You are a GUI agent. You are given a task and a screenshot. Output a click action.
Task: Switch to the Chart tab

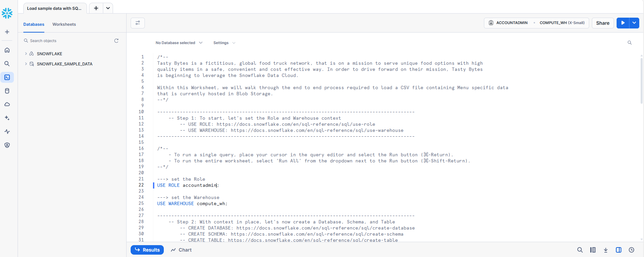181,250
